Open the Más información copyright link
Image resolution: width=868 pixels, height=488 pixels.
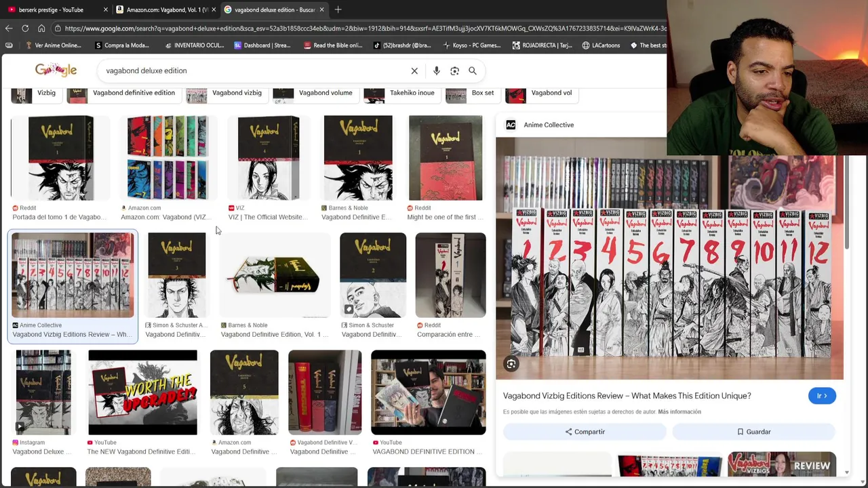click(679, 412)
